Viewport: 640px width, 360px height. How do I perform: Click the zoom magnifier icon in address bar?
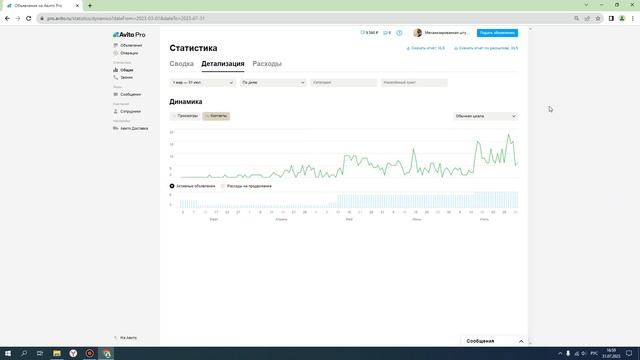[576, 18]
